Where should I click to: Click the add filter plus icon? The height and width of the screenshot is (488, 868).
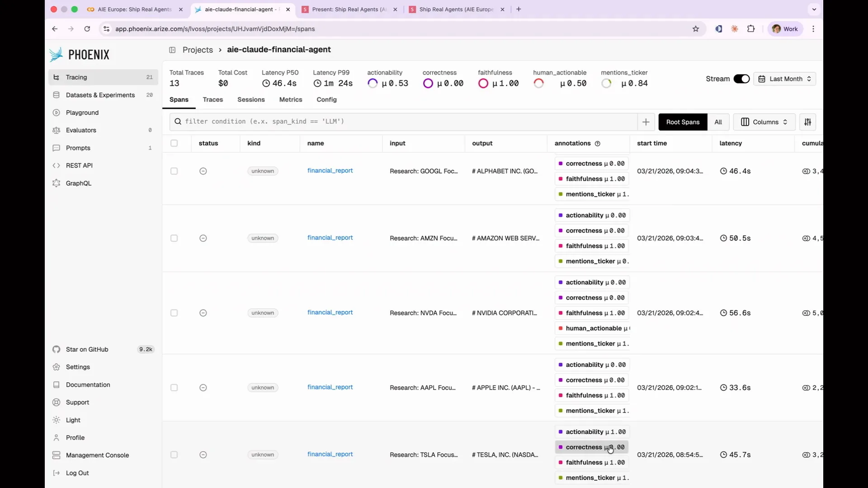[x=646, y=122]
